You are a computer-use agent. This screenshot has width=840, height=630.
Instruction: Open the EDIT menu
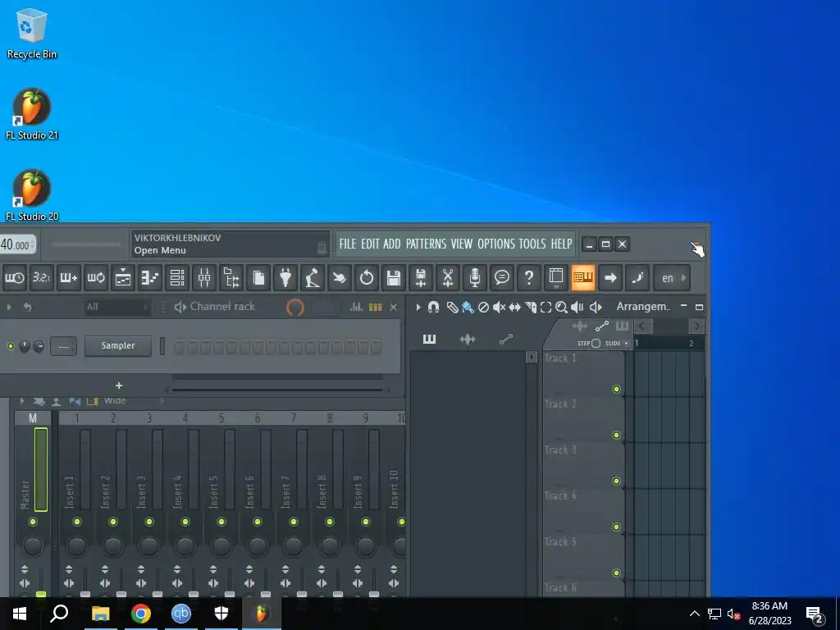click(370, 244)
